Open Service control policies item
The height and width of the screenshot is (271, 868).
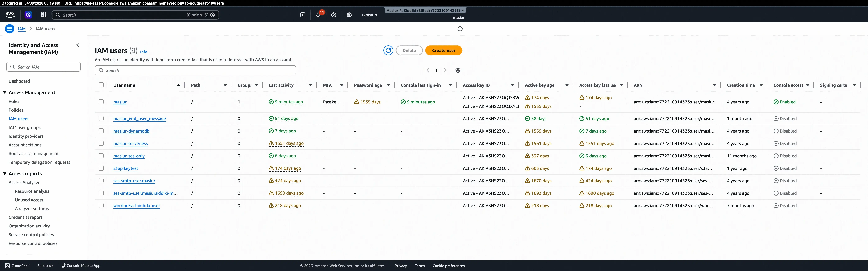31,235
